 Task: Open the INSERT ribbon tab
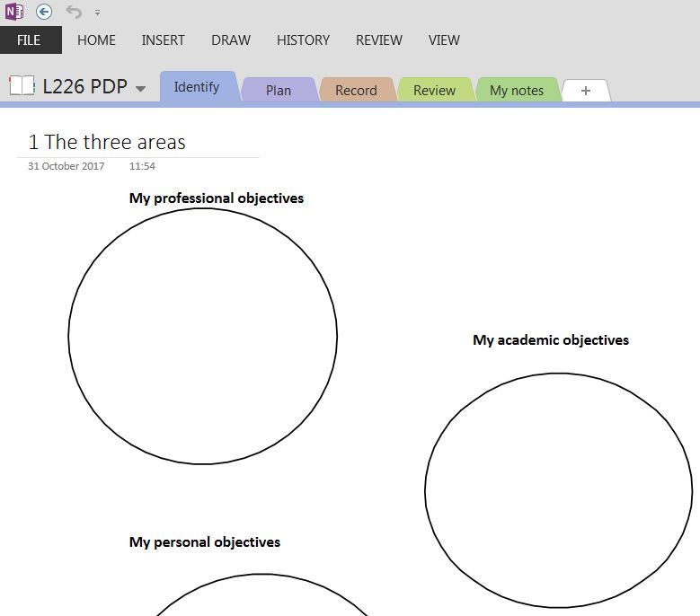(x=163, y=40)
